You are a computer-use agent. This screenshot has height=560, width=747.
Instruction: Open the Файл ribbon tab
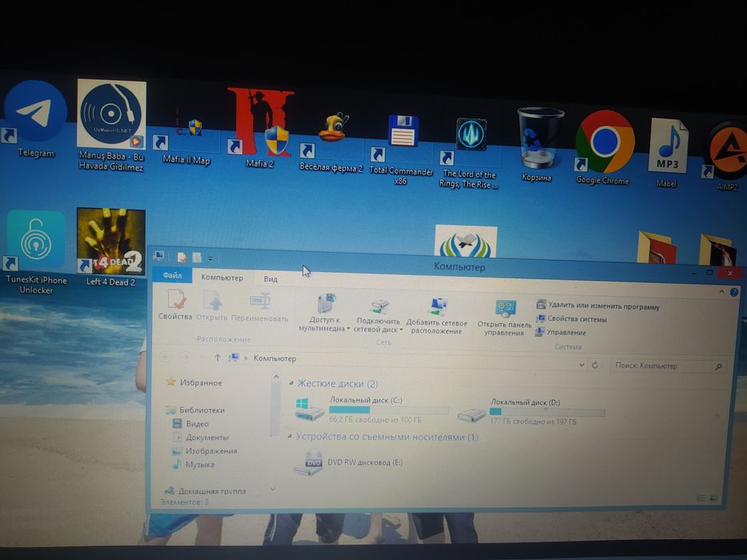point(172,275)
